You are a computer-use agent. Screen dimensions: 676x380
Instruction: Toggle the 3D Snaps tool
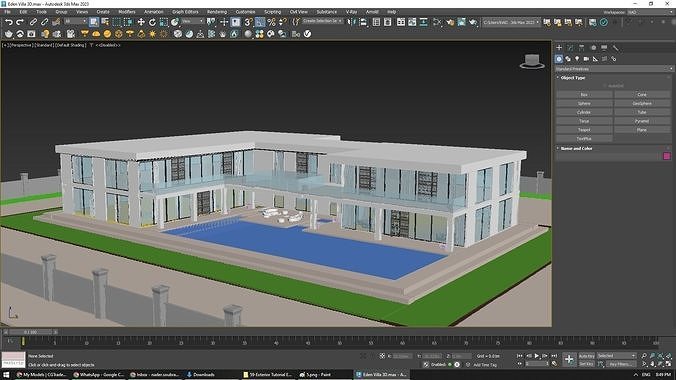(248, 22)
